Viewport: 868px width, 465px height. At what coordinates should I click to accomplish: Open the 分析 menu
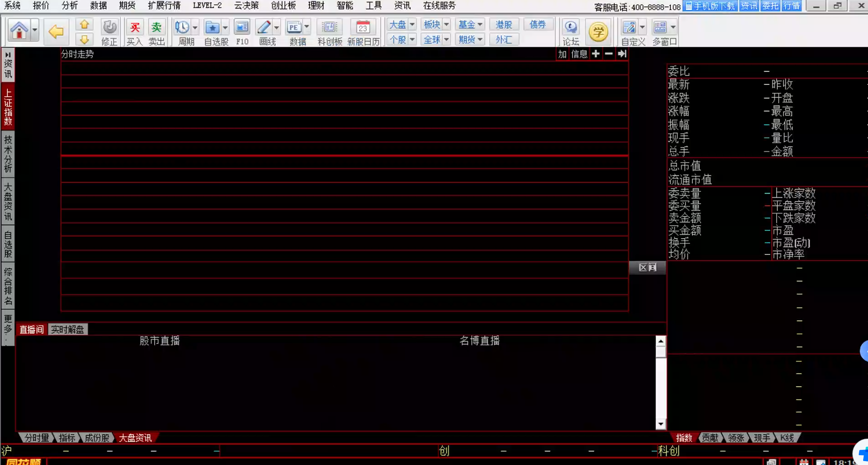[x=69, y=5]
